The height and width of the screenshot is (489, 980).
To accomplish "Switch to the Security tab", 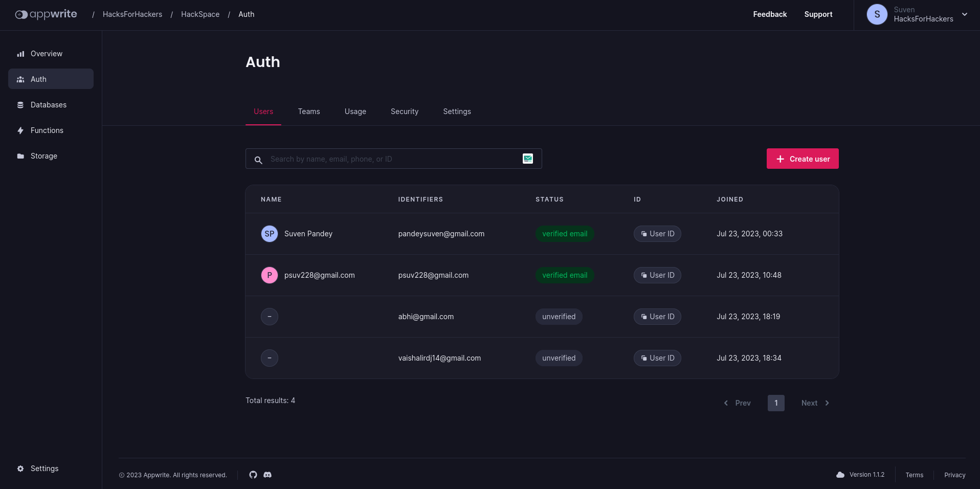I will tap(405, 112).
